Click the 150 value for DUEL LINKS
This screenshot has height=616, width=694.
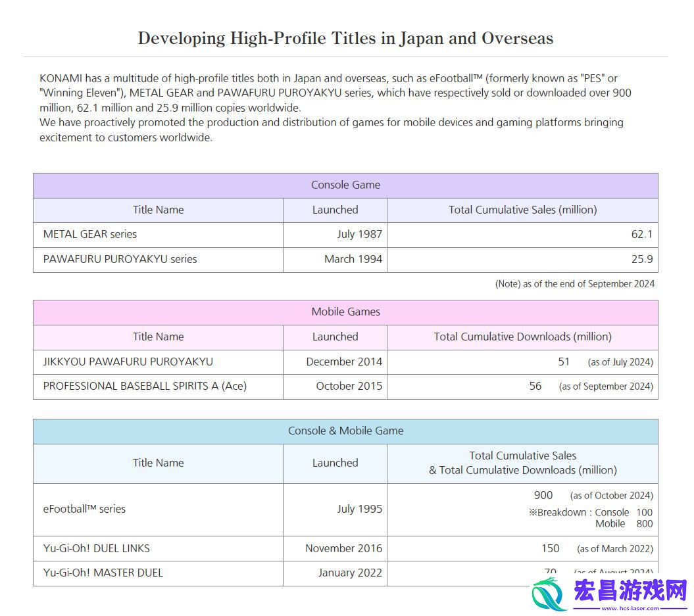(x=550, y=548)
